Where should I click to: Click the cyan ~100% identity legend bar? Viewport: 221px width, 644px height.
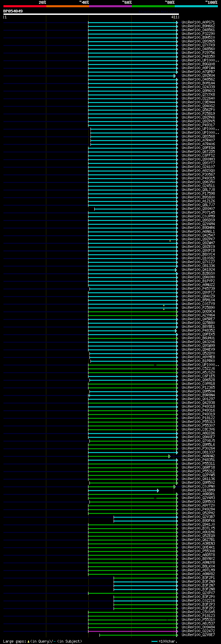click(x=196, y=6)
